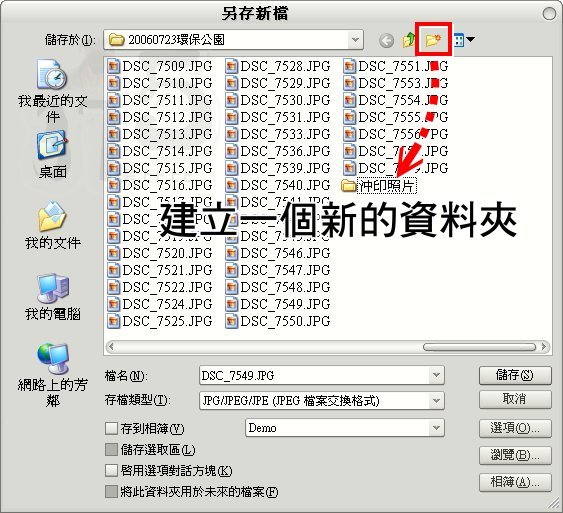Click the 相簿 album button
The image size is (563, 513).
[515, 482]
